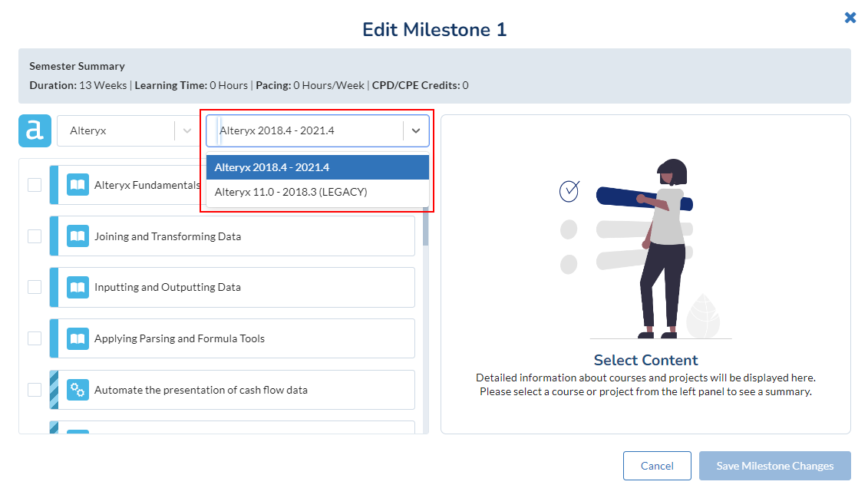Open Applying Parsing and Formula Tools course
This screenshot has height=498, width=868.
point(233,338)
